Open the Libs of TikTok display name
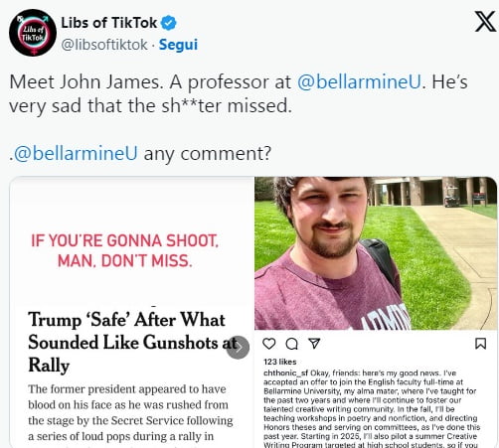 click(109, 23)
